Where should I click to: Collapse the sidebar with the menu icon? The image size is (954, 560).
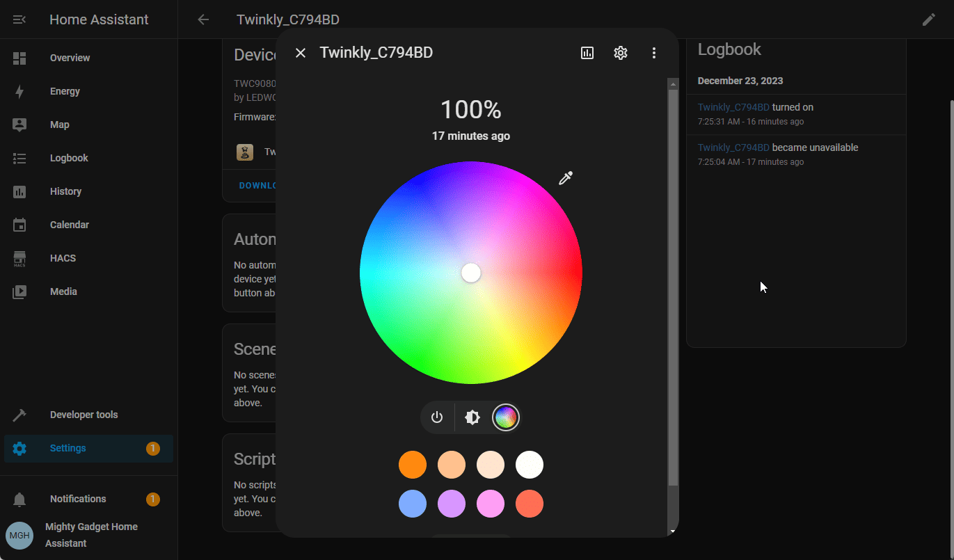19,19
